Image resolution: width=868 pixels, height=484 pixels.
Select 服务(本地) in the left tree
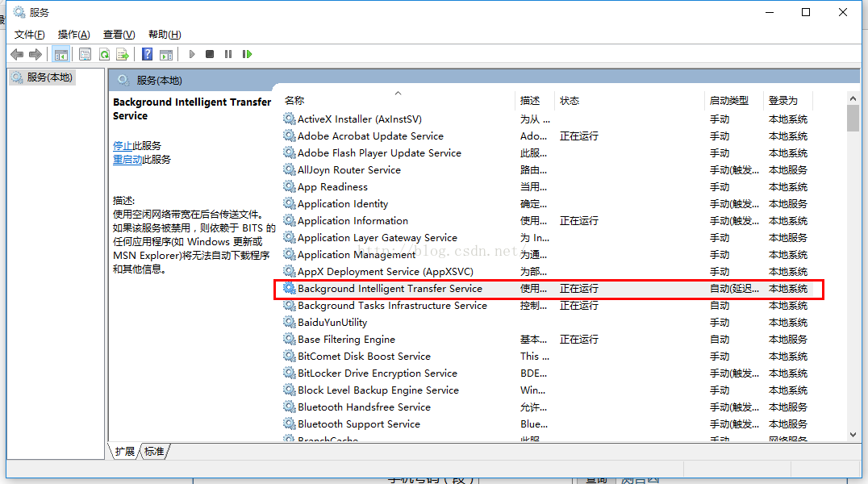coord(42,77)
